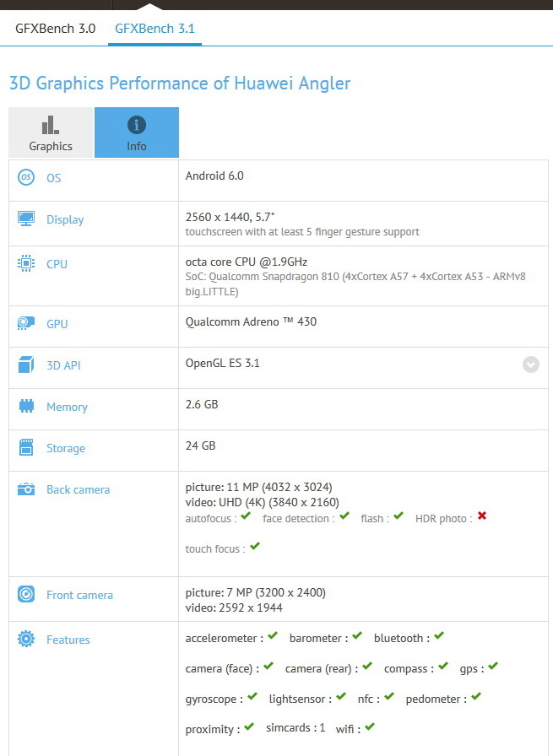This screenshot has width=553, height=756.
Task: Click 'picture: 11 MP (4032 x 3024)' text
Action: tap(259, 487)
